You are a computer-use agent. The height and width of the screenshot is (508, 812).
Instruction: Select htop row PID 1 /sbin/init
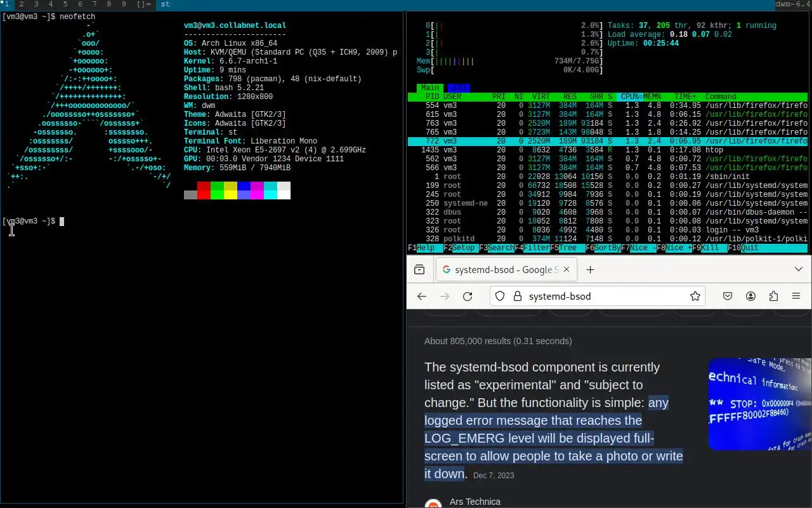point(608,177)
